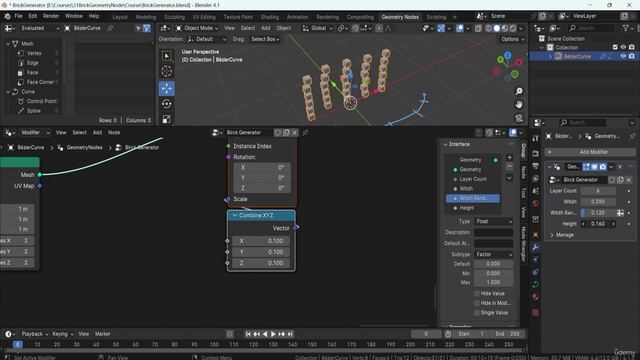Toggle the camera view icon in viewport
Viewport: 640px width, 360px height.
pos(519,118)
